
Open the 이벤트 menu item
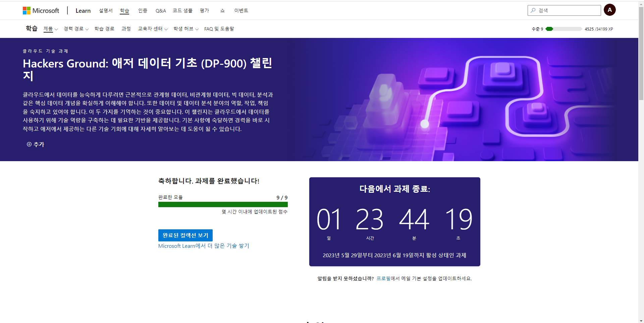tap(241, 10)
